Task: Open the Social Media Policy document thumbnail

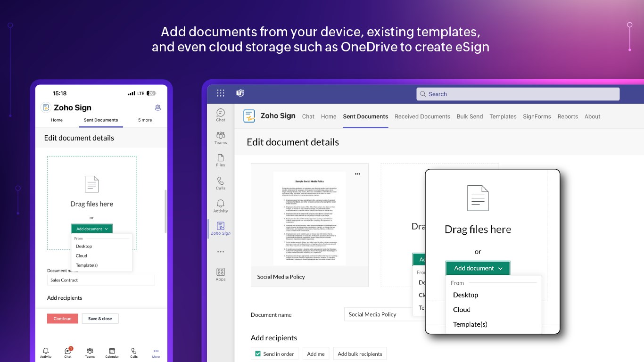Action: click(x=309, y=218)
